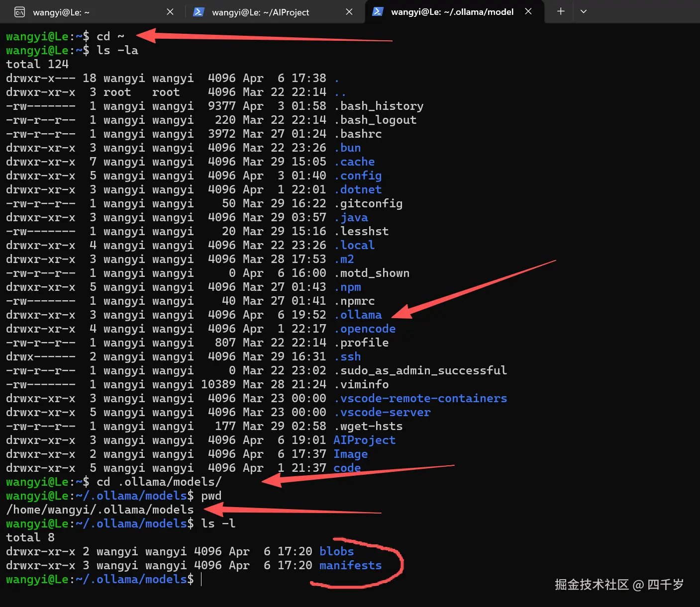Close the '~/.ollama/model' tab
This screenshot has width=700, height=607.
[528, 11]
